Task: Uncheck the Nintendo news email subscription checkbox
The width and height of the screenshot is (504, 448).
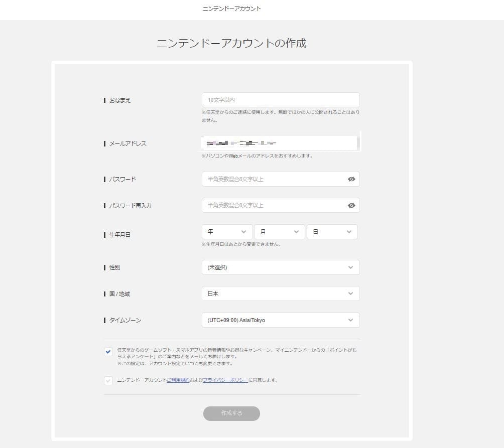Action: pos(108,352)
